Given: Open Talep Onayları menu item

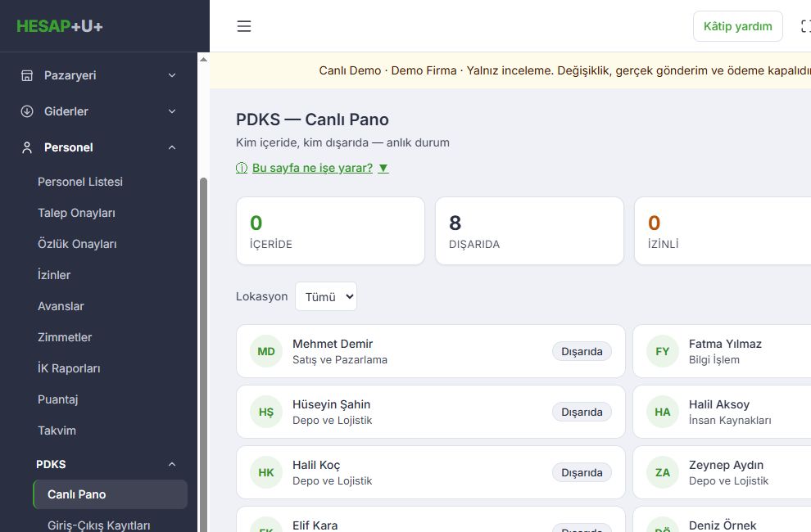Looking at the screenshot, I should coord(76,213).
